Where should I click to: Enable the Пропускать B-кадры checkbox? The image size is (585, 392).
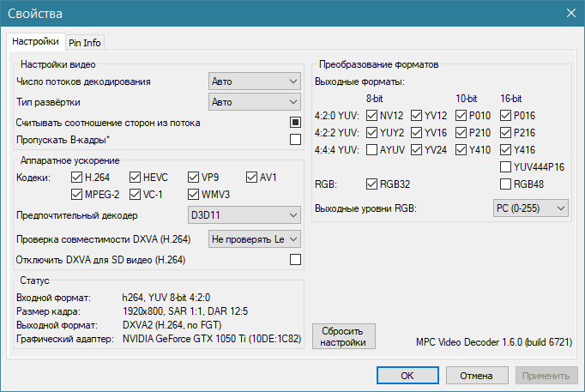click(295, 139)
